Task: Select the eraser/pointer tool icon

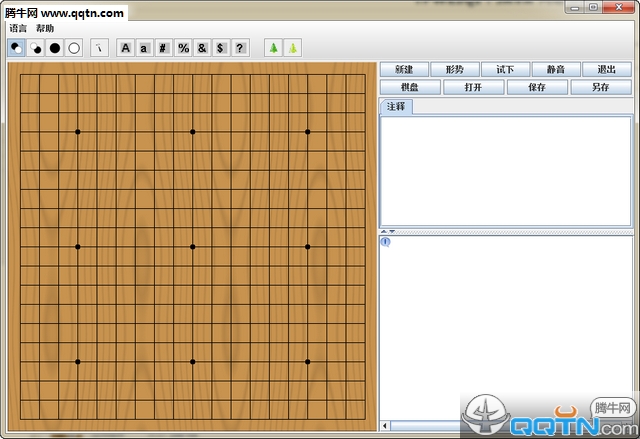Action: point(99,48)
